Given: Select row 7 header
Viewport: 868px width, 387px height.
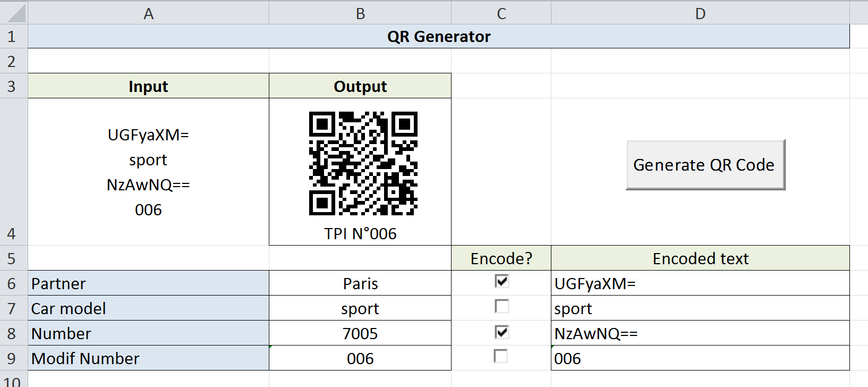Looking at the screenshot, I should click(12, 308).
